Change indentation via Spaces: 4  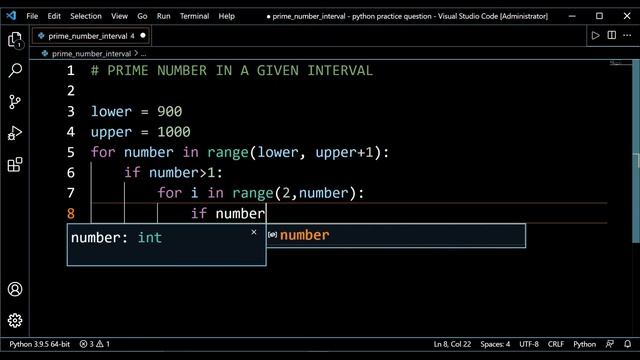495,344
